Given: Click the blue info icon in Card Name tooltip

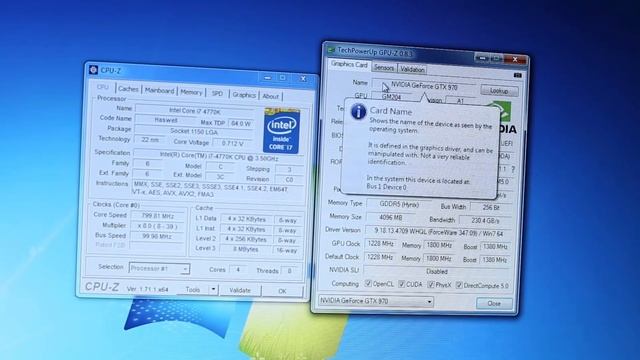Looking at the screenshot, I should [x=358, y=111].
